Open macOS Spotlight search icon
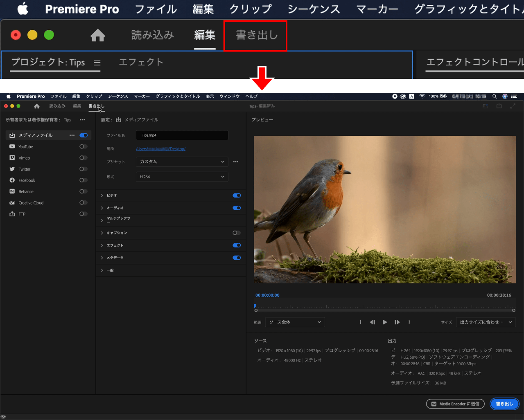The width and height of the screenshot is (524, 420). tap(495, 97)
